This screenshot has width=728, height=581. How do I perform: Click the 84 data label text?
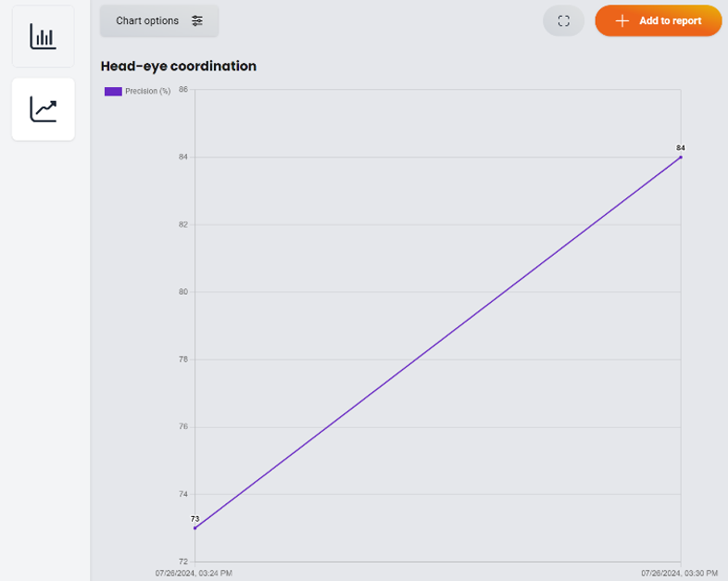[681, 147]
